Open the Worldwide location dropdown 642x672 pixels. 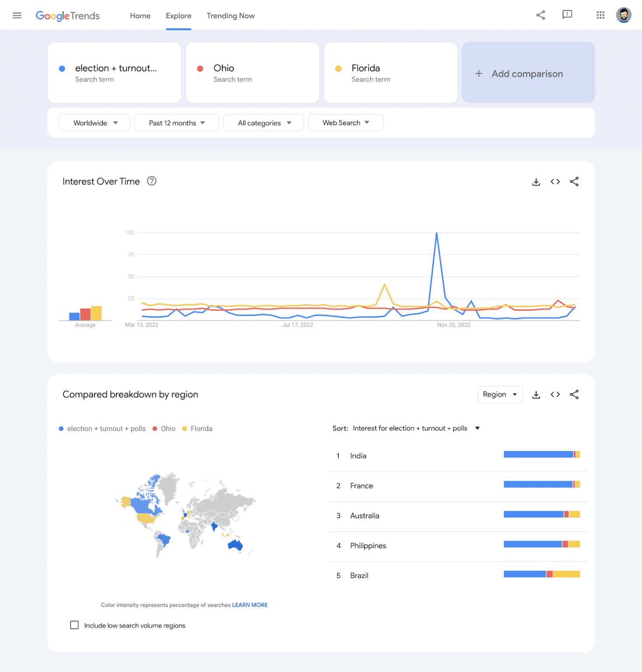[94, 122]
